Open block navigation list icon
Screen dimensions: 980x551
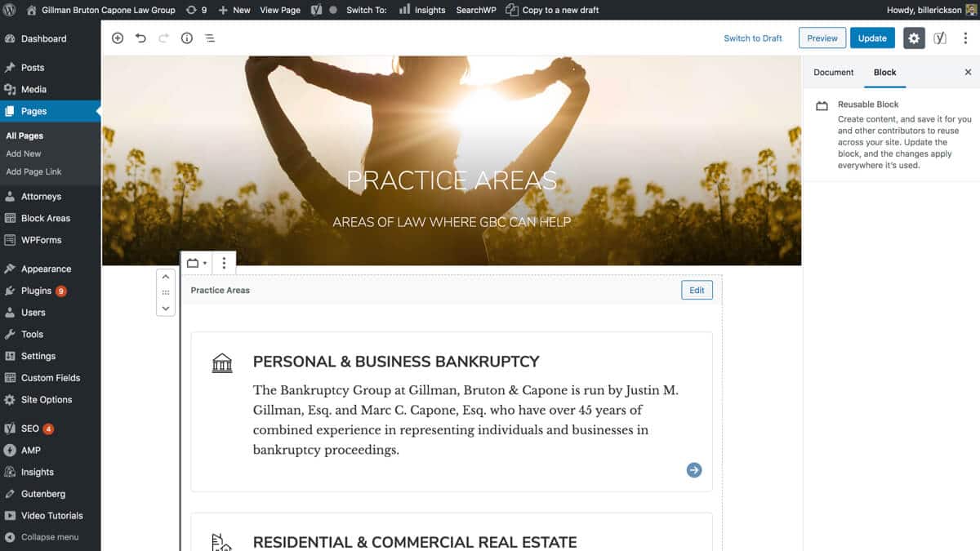pyautogui.click(x=210, y=38)
